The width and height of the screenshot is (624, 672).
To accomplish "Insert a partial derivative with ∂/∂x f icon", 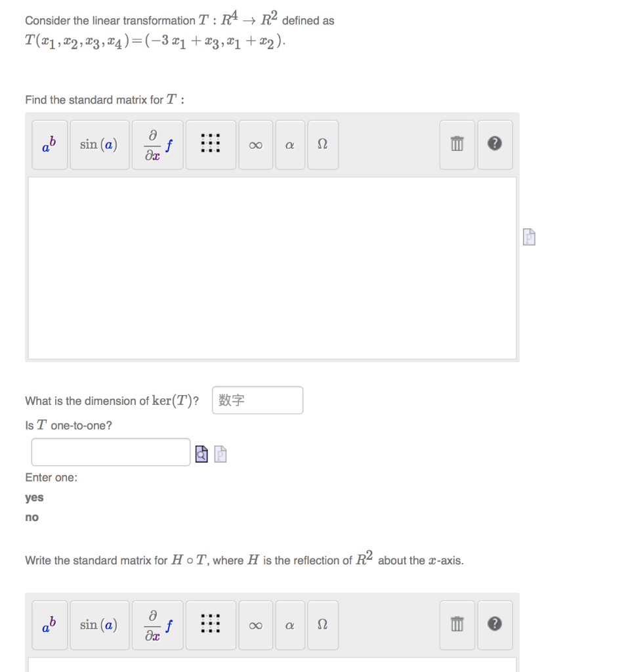I will click(157, 144).
